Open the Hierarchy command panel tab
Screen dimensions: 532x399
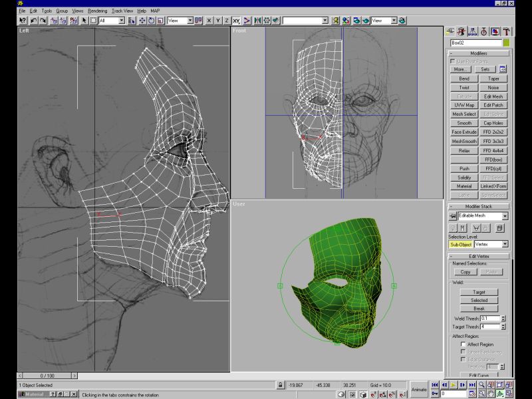pos(471,31)
